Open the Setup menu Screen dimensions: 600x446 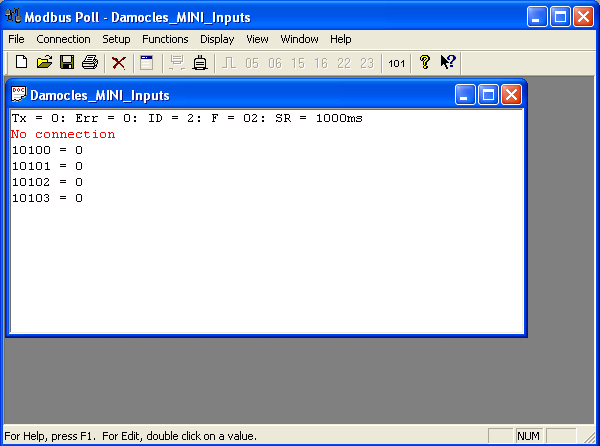pyautogui.click(x=116, y=39)
